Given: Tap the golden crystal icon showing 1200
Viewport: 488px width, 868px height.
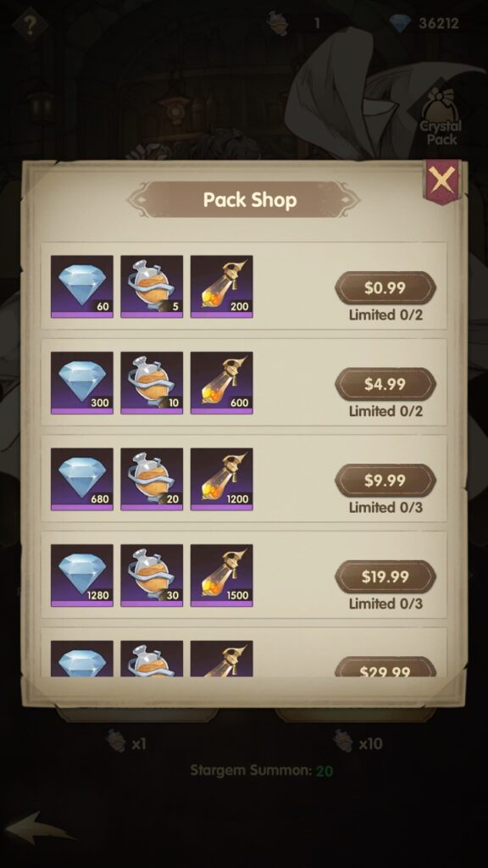Looking at the screenshot, I should [222, 480].
